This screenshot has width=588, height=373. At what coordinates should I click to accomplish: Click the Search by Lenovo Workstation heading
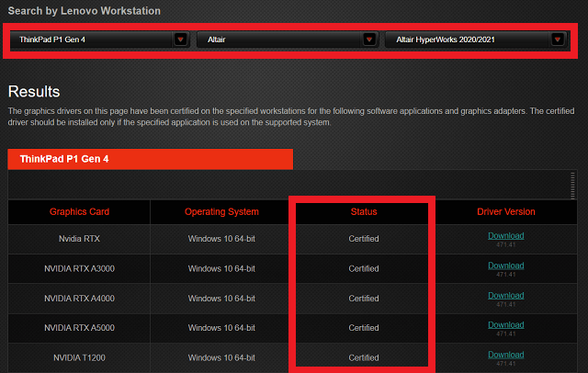coord(84,11)
